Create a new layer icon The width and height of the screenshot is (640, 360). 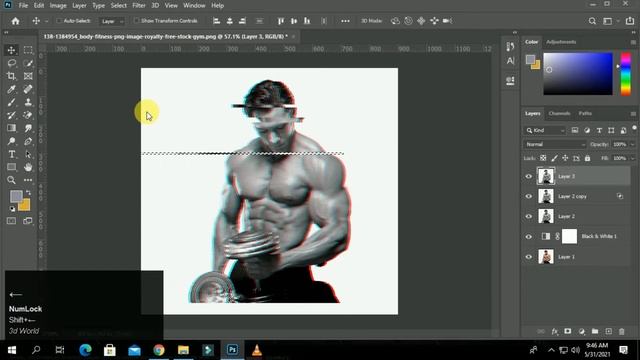pos(608,331)
